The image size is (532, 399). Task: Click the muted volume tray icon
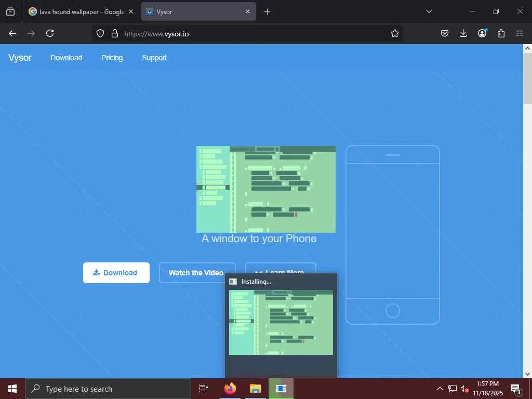point(464,389)
